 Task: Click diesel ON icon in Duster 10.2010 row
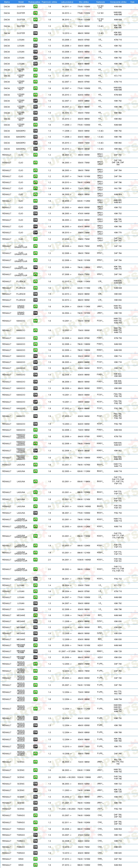(x=35, y=33)
